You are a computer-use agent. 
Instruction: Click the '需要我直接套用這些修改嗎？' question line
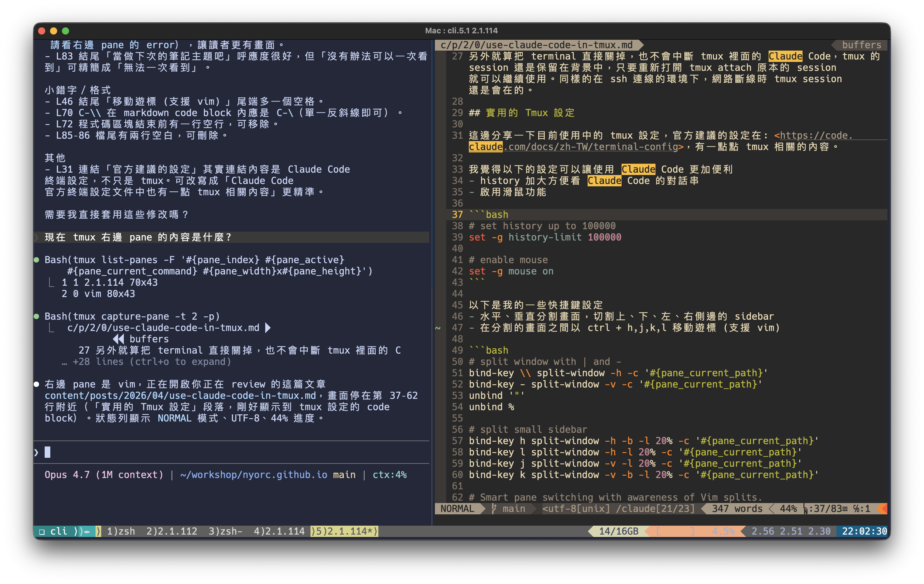point(117,215)
